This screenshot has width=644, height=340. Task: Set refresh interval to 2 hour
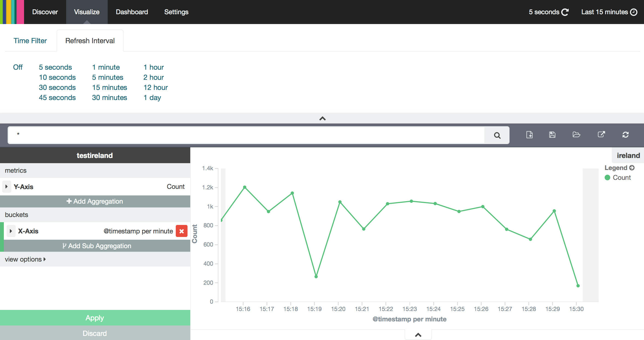[154, 77]
